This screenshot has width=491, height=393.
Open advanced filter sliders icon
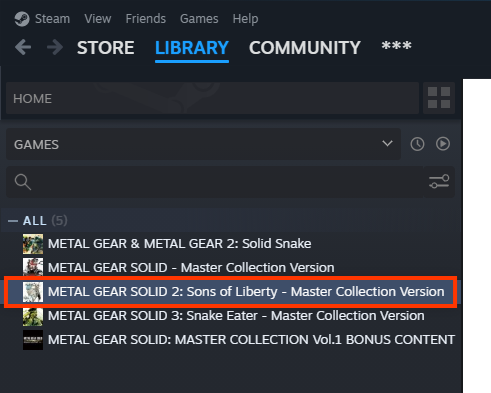[x=439, y=182]
